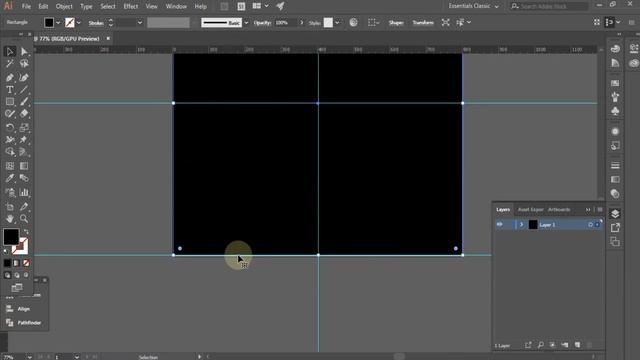
Task: Open the Layers panel icon in dock
Action: tap(615, 214)
